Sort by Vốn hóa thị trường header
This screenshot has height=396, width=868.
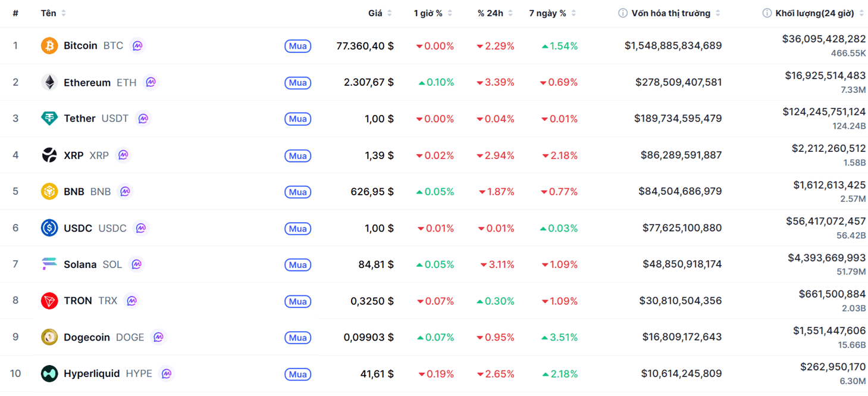(x=676, y=13)
